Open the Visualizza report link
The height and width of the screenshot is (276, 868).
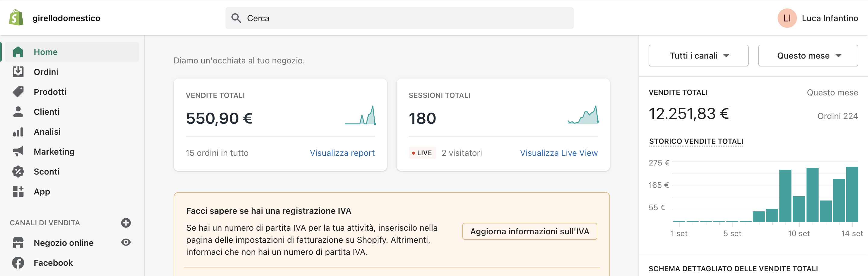point(342,153)
